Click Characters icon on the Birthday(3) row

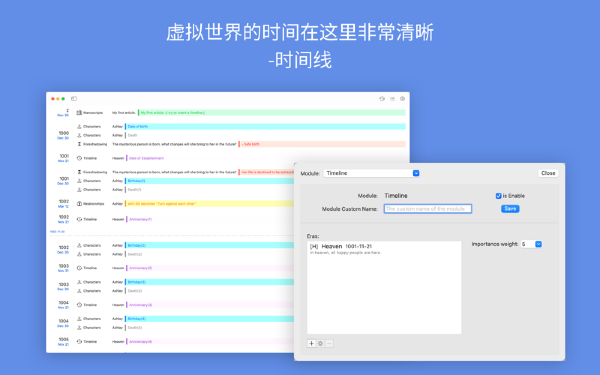point(79,282)
